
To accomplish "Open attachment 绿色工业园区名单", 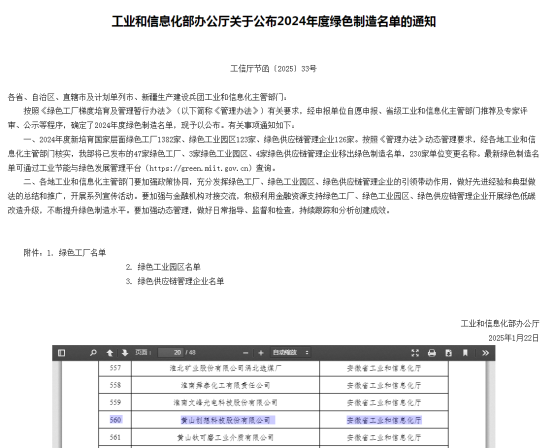I will click(x=169, y=267).
